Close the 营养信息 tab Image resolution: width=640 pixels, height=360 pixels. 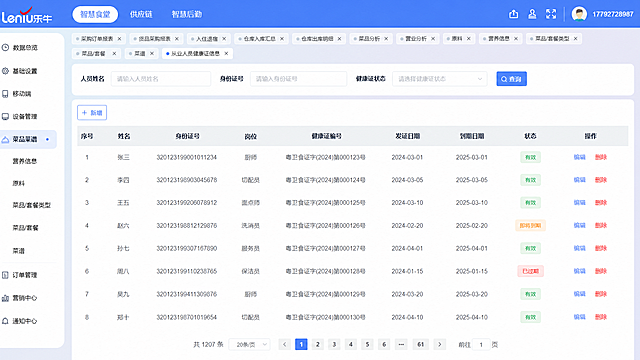516,39
